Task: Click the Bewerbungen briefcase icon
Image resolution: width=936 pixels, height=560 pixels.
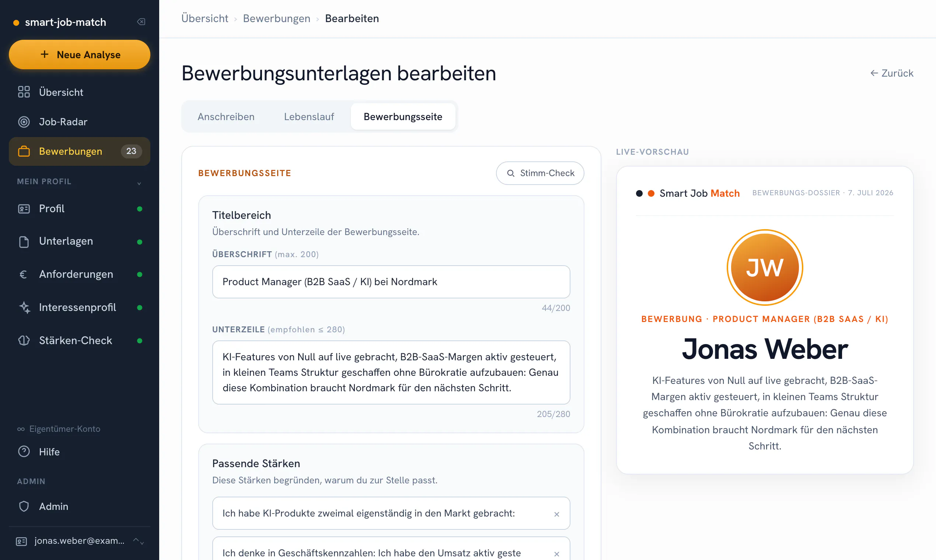Action: (24, 151)
